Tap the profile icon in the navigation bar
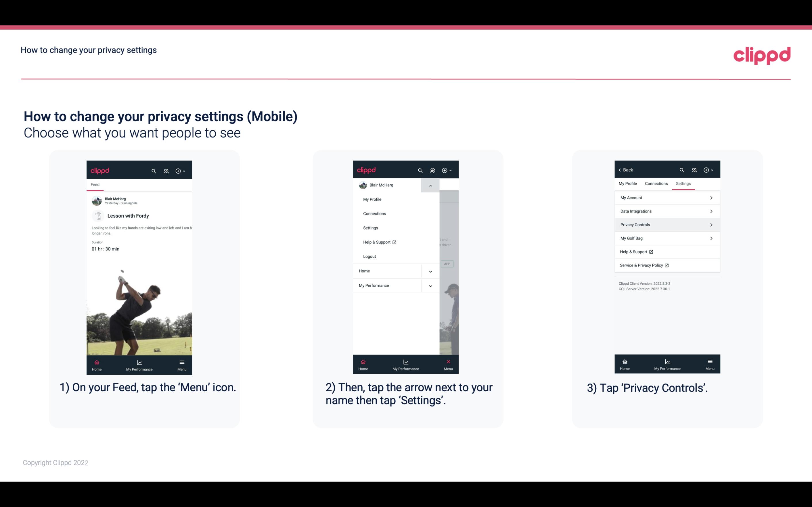The height and width of the screenshot is (507, 812). coord(166,170)
